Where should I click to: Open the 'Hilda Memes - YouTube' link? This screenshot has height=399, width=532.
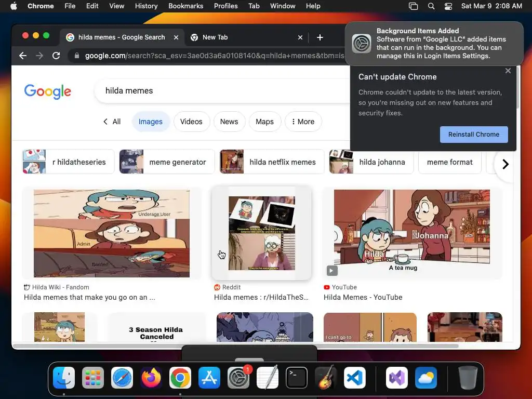363,297
